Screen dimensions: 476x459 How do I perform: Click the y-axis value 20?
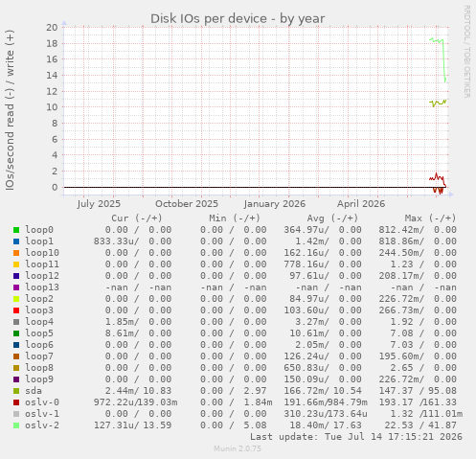click(52, 28)
